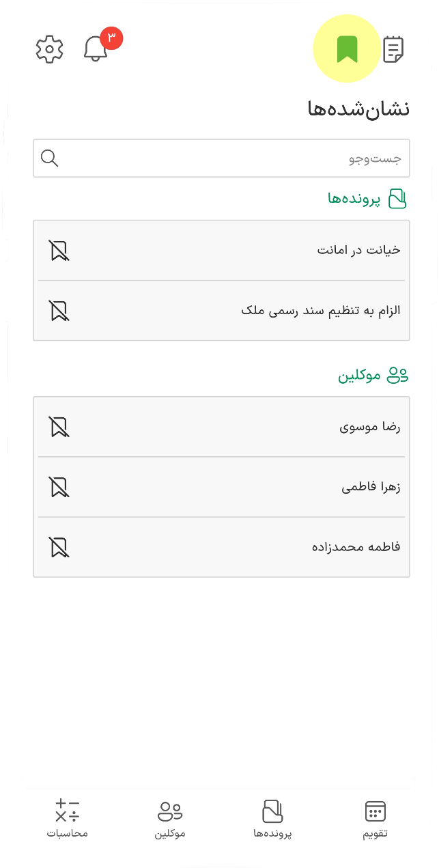The image size is (439, 868).
Task: Open the settings gear icon
Action: pos(49,49)
